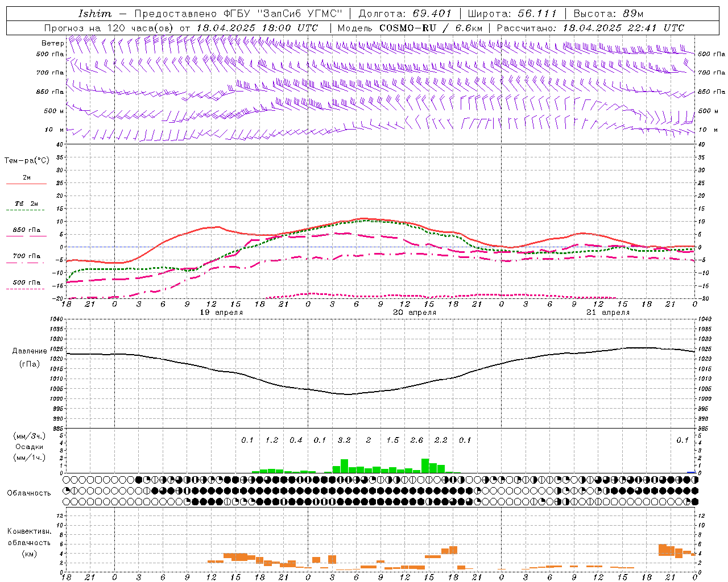The width and height of the screenshot is (728, 582).
Task: Click the '700 гПа' temperature legend entry
Action: click(27, 256)
